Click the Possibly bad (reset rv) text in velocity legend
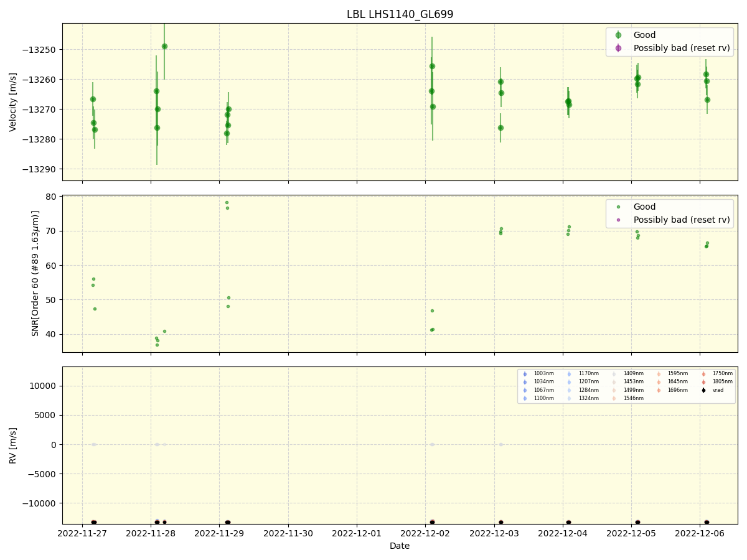 click(682, 48)
